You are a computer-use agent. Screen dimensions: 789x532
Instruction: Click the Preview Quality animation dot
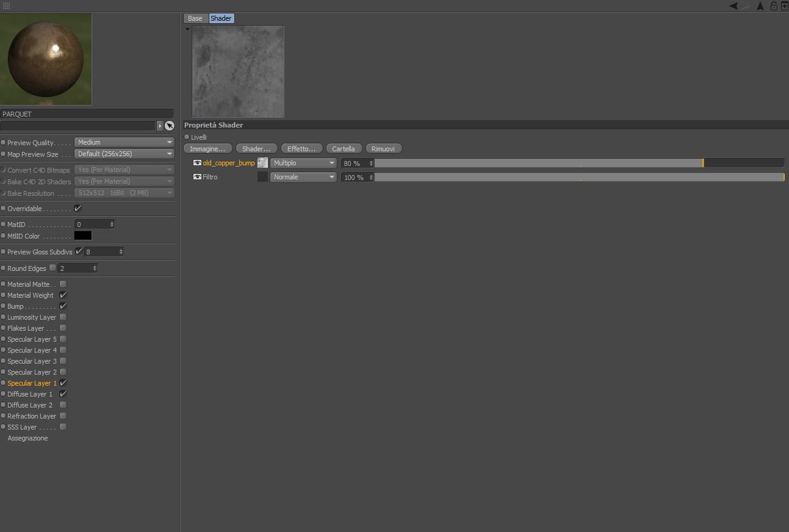click(3, 142)
